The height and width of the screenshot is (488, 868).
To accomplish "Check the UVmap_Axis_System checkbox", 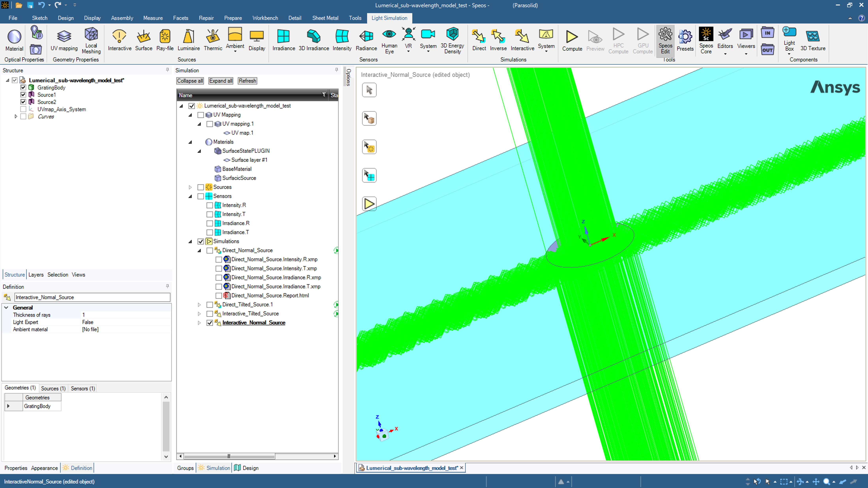I will pyautogui.click(x=23, y=109).
